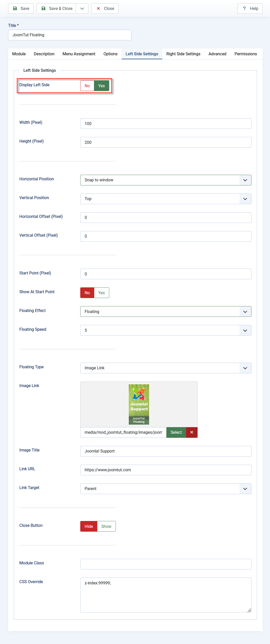Open the Description tab
The image size is (270, 644).
tap(44, 54)
